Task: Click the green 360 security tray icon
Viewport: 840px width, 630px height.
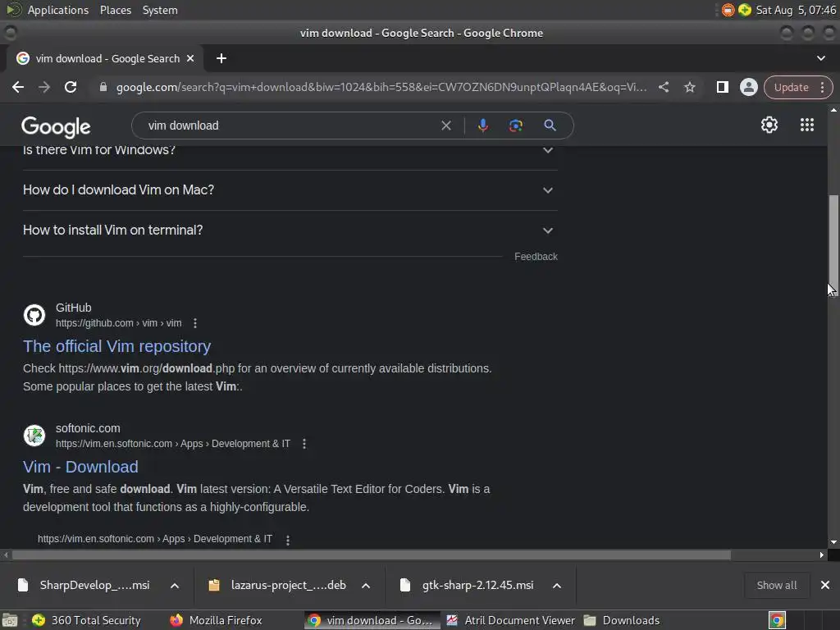Action: 744,10
